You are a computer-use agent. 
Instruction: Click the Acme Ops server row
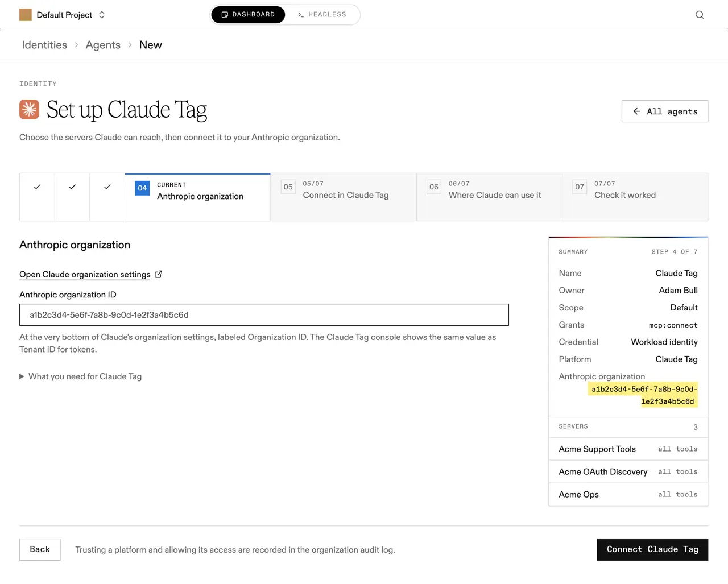(x=628, y=495)
